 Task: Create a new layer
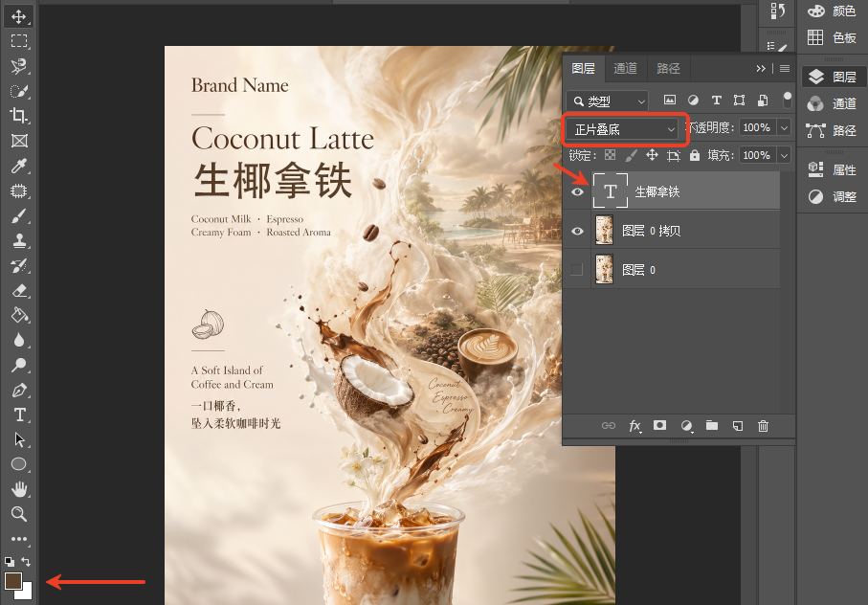[x=737, y=426]
